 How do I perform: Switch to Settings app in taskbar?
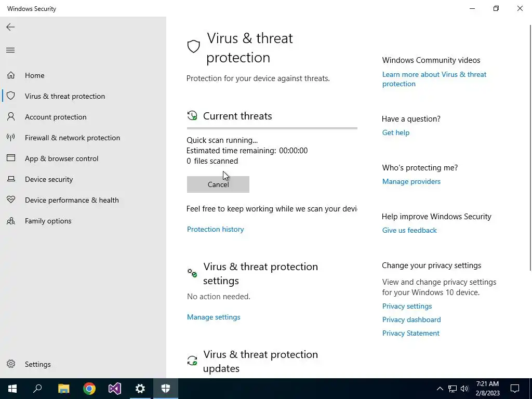click(140, 389)
